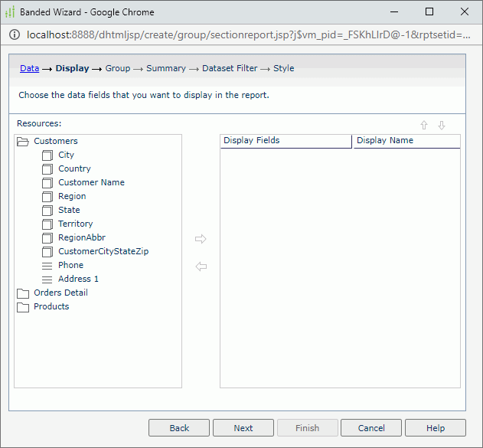Click the remove field left arrow icon
The width and height of the screenshot is (483, 448).
point(201,267)
